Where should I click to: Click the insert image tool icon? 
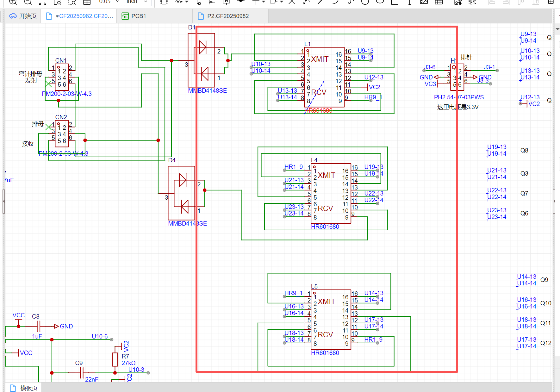[x=424, y=2]
